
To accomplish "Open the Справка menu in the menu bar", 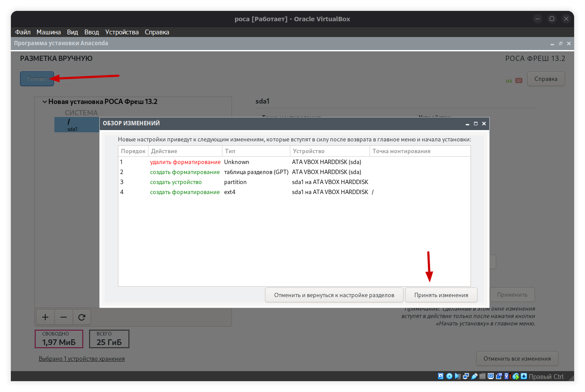I will pos(157,32).
